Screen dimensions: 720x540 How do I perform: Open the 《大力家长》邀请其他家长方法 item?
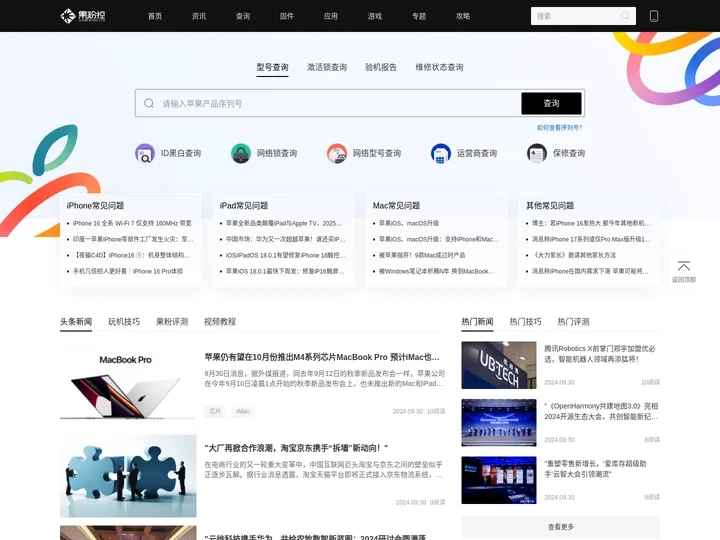574,255
